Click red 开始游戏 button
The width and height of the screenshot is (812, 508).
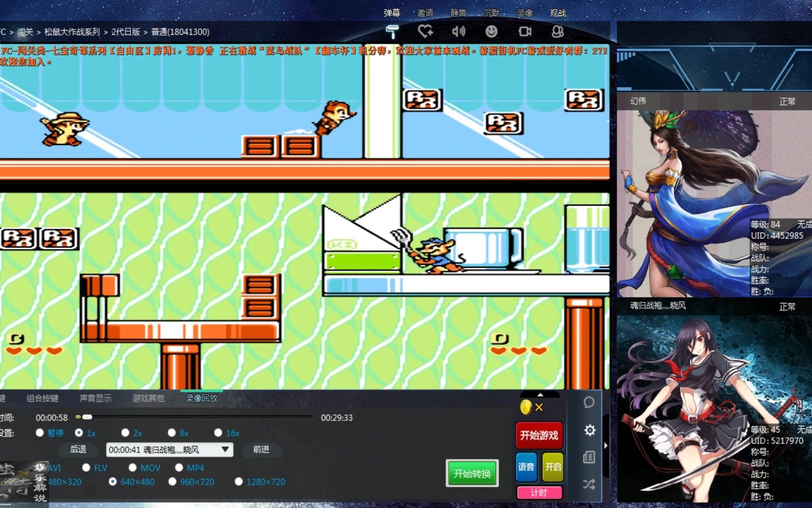pos(539,435)
